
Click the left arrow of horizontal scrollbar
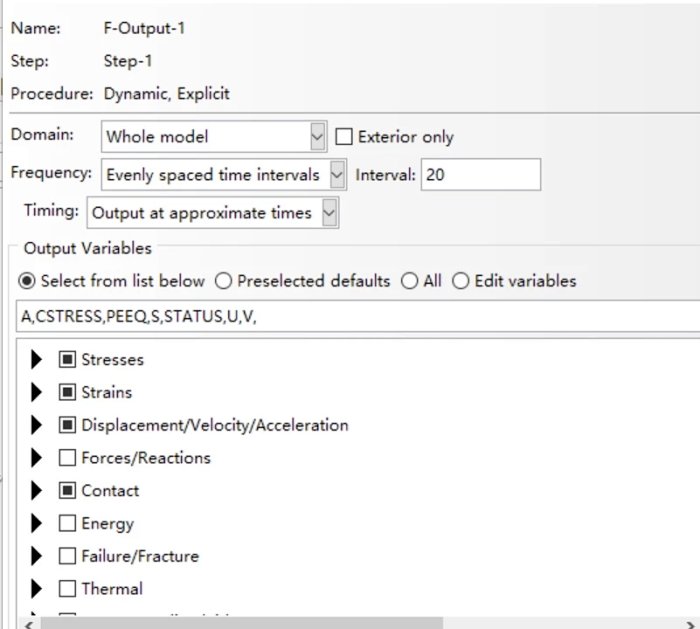(29, 624)
